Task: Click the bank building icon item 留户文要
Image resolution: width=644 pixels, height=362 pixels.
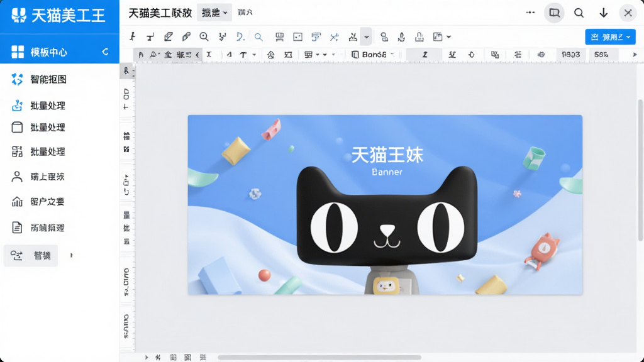Action: 38,202
